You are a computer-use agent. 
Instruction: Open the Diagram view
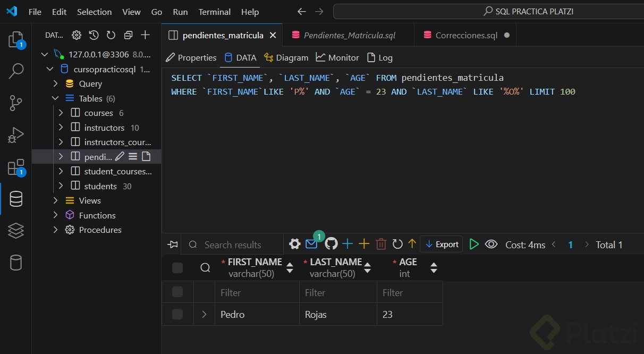click(x=286, y=57)
